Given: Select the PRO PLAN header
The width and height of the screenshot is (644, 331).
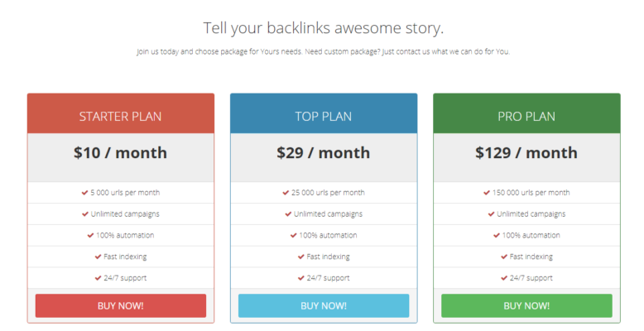Looking at the screenshot, I should pyautogui.click(x=526, y=116).
